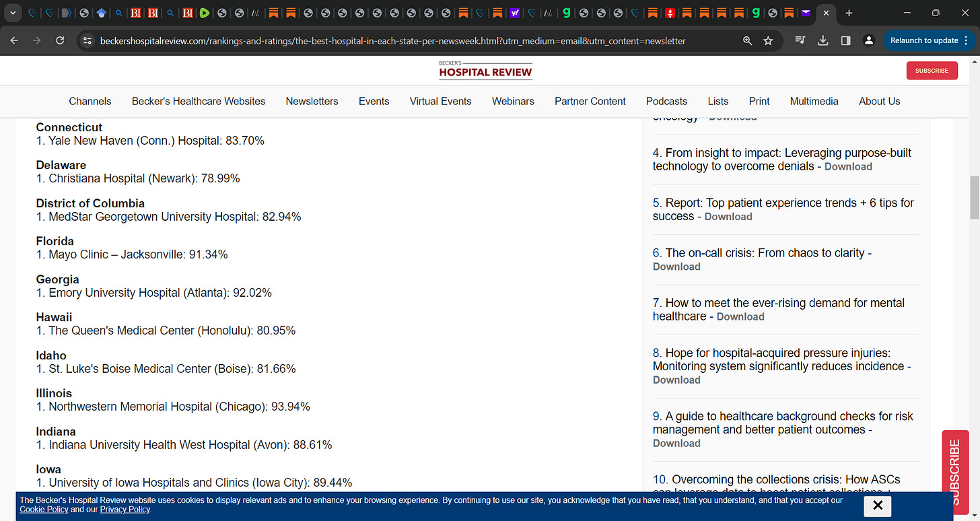This screenshot has height=521, width=980.
Task: Open the Downloads icon in the toolbar
Action: point(823,40)
